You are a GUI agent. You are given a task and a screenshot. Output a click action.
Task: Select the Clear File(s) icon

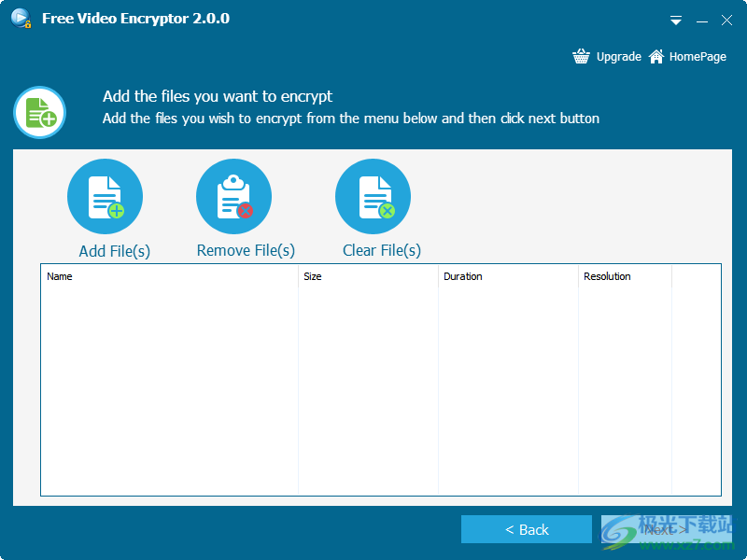pos(373,196)
